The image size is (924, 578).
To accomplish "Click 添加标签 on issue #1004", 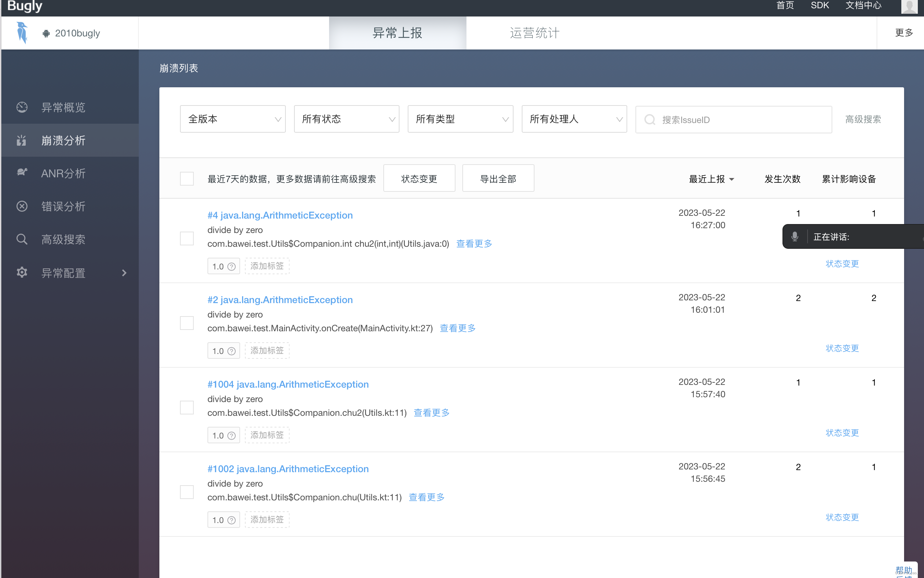I will coord(267,435).
